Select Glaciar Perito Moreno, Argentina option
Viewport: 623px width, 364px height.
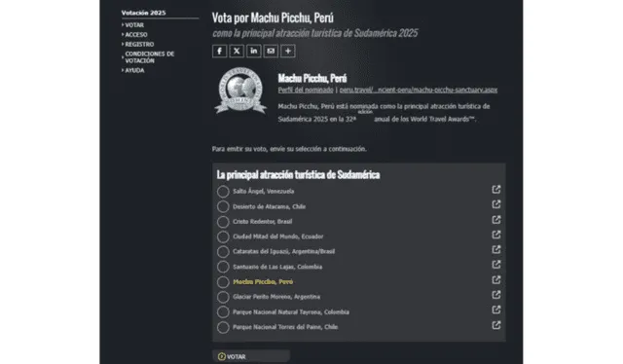coord(223,297)
